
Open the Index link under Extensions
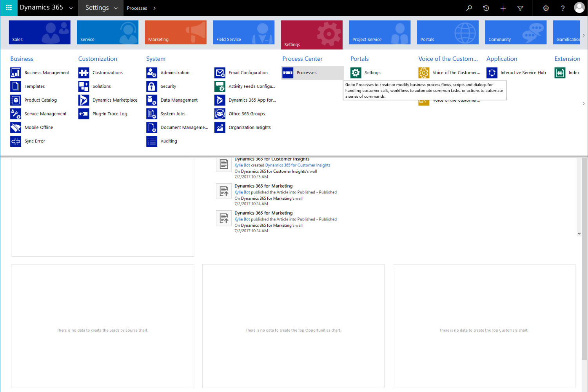(x=574, y=73)
